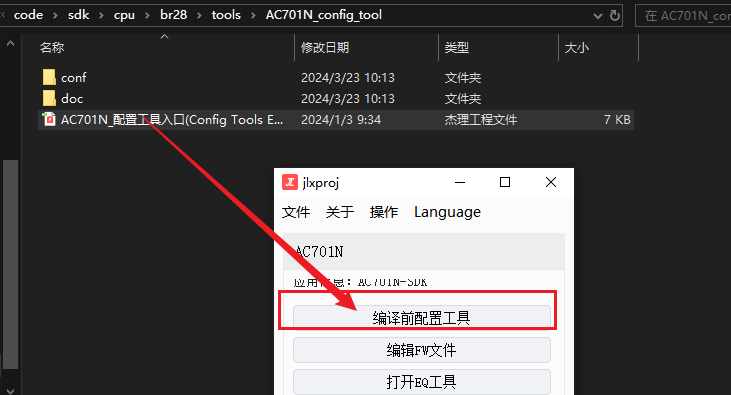This screenshot has width=731, height=395.
Task: Sort files by 大小 column header
Action: [x=576, y=48]
